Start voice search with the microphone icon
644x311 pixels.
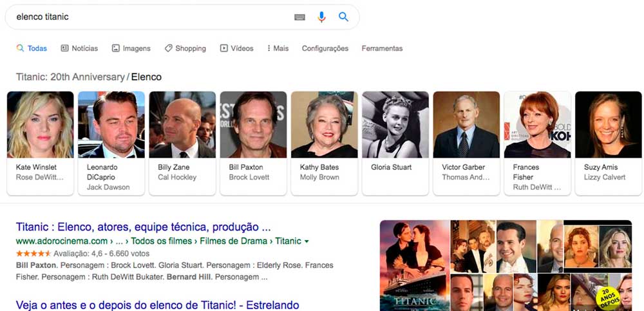321,17
